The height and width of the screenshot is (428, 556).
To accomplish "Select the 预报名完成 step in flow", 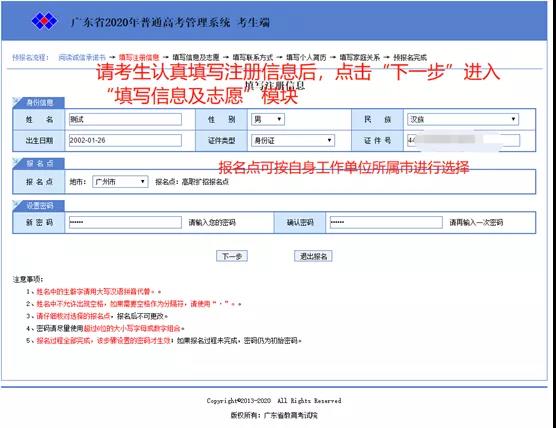I will (x=410, y=57).
